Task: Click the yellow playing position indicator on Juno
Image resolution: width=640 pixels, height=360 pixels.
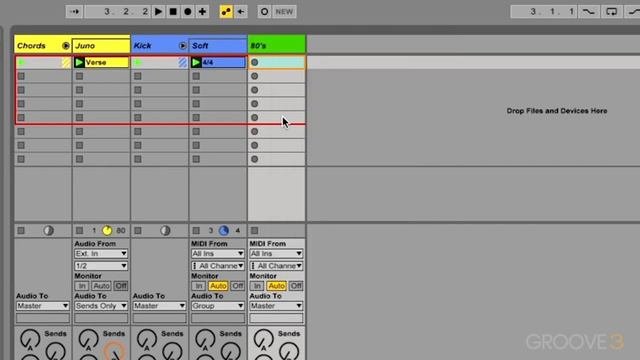Action: tap(107, 231)
